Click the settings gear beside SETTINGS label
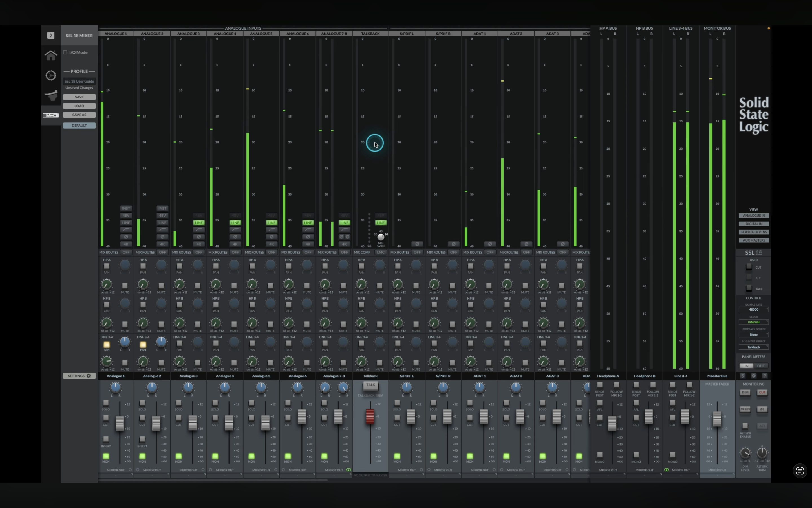 coord(89,376)
